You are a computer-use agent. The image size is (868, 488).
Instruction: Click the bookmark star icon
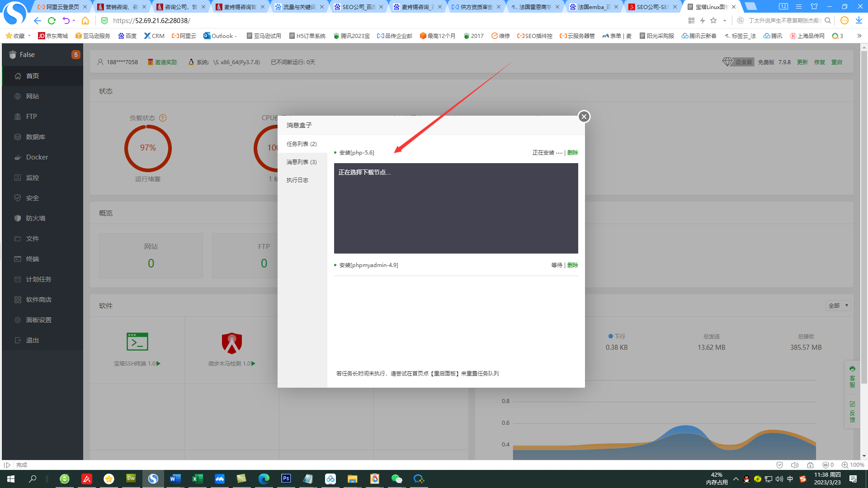coord(713,20)
